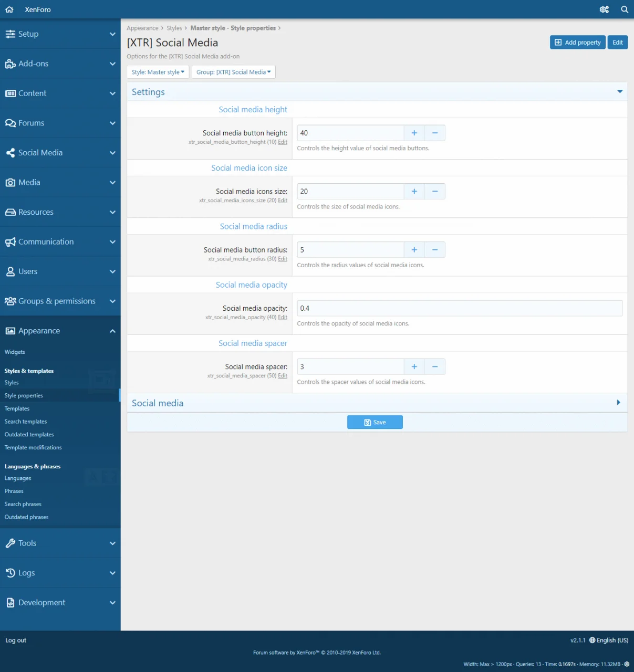Click Edit link under opacity property
This screenshot has width=634, height=672.
point(283,318)
